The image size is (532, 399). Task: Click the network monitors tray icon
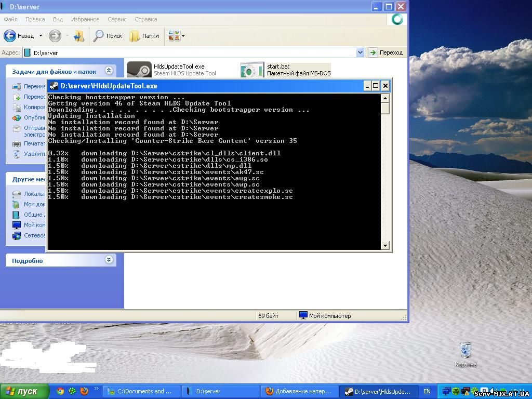click(447, 391)
